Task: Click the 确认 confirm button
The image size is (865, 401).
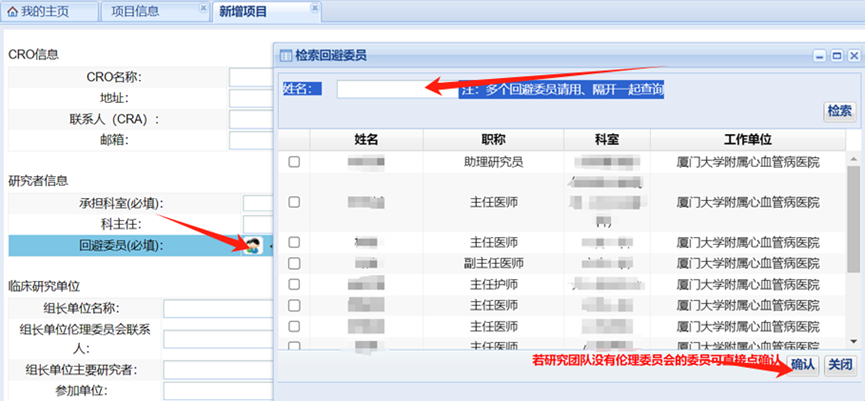Action: click(x=803, y=365)
